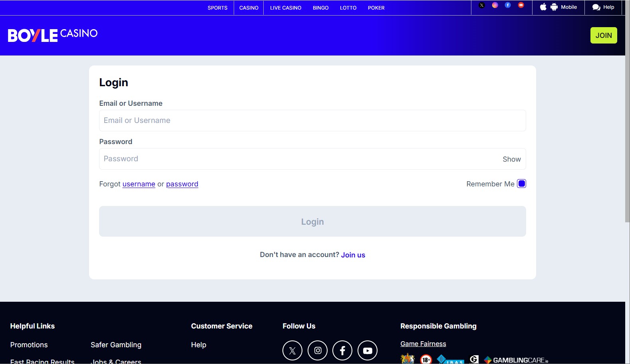Switch to the Bingo section
This screenshot has height=364, width=630.
(x=321, y=8)
